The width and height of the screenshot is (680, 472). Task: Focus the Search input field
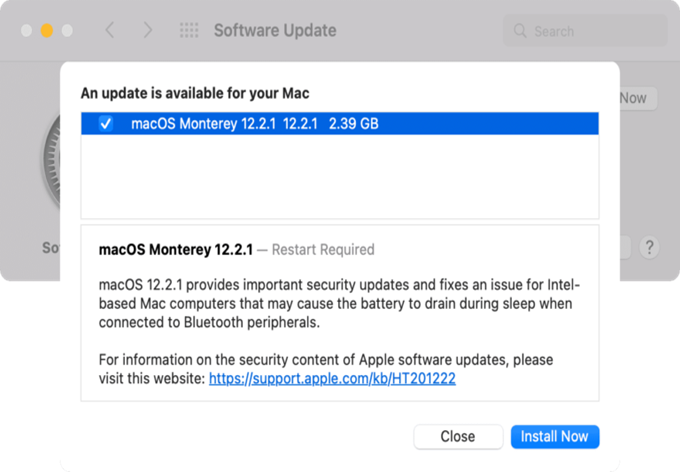tap(590, 31)
